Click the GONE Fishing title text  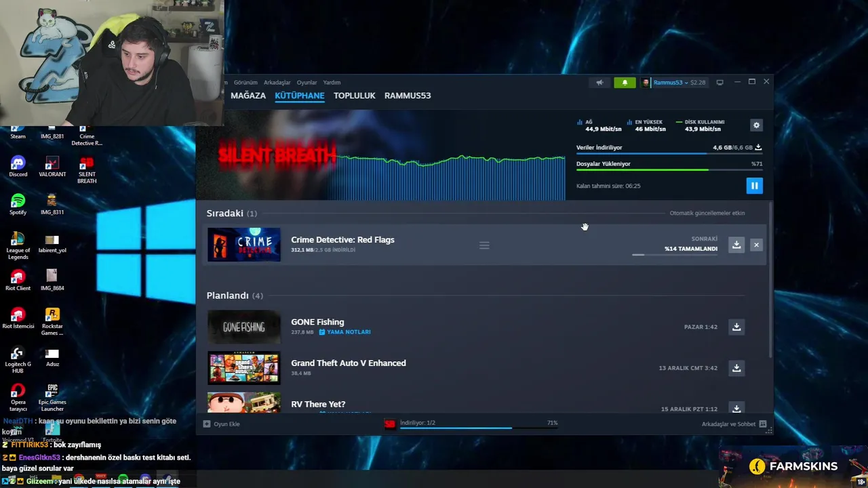click(317, 322)
